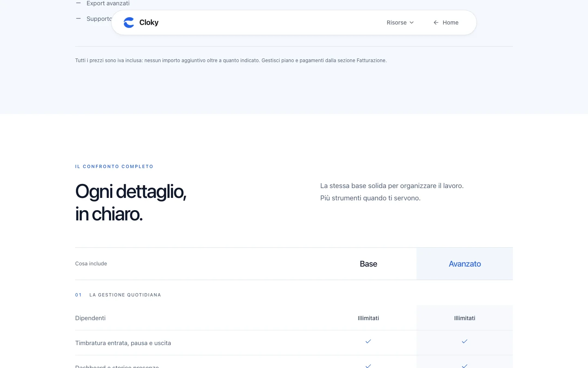Image resolution: width=588 pixels, height=368 pixels.
Task: Click the Cloky logo icon
Action: 129,22
